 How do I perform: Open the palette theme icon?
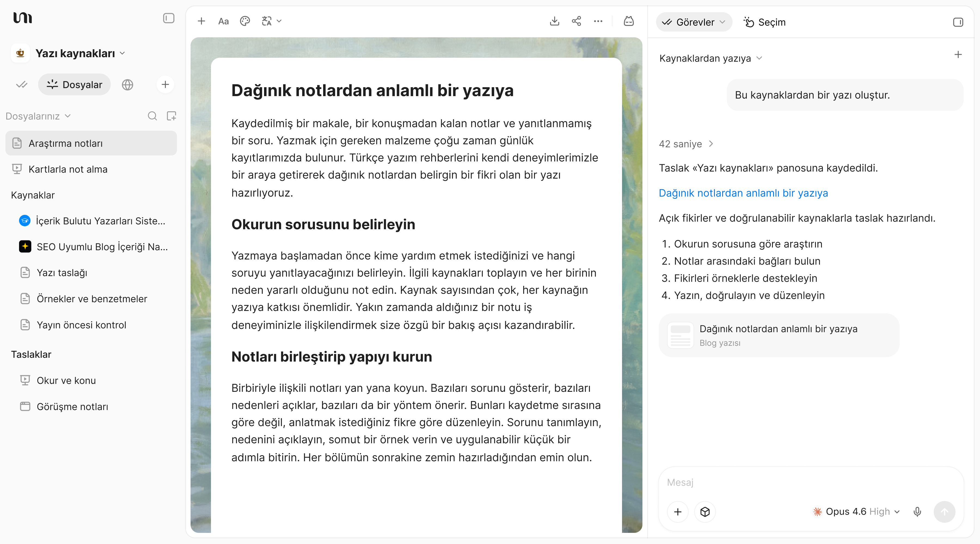(x=245, y=21)
